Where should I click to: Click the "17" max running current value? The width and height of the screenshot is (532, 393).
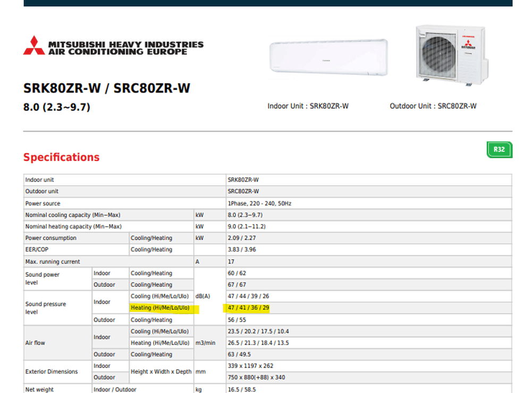tap(231, 262)
